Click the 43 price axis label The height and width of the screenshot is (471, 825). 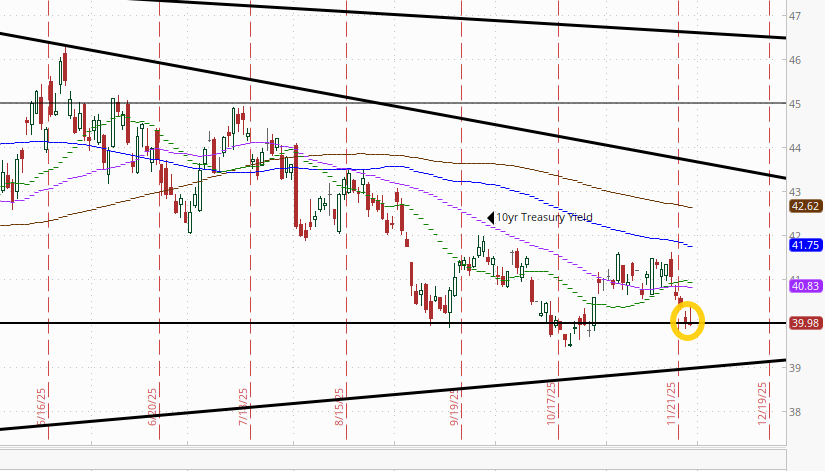coord(794,192)
